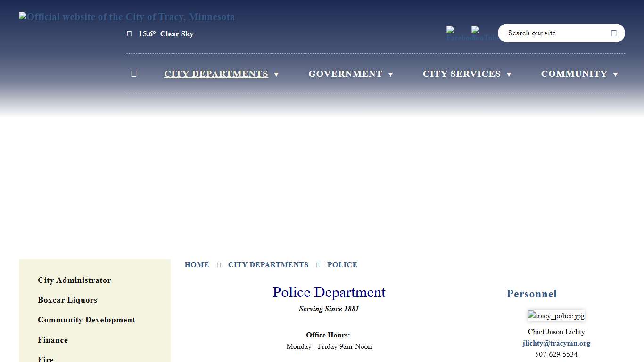The width and height of the screenshot is (644, 362).
Task: Expand the CITY SERVICES dropdown arrow
Action: click(509, 74)
